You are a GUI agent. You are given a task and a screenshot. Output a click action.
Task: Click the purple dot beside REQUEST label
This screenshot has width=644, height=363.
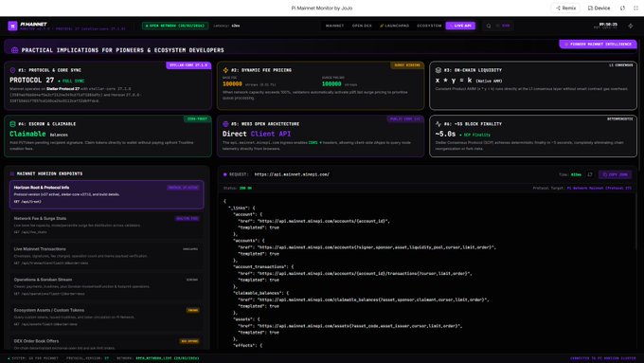224,174
